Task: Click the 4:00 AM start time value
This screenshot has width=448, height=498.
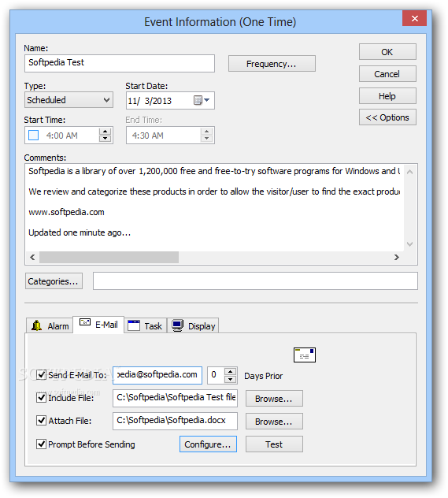Action: click(x=62, y=136)
